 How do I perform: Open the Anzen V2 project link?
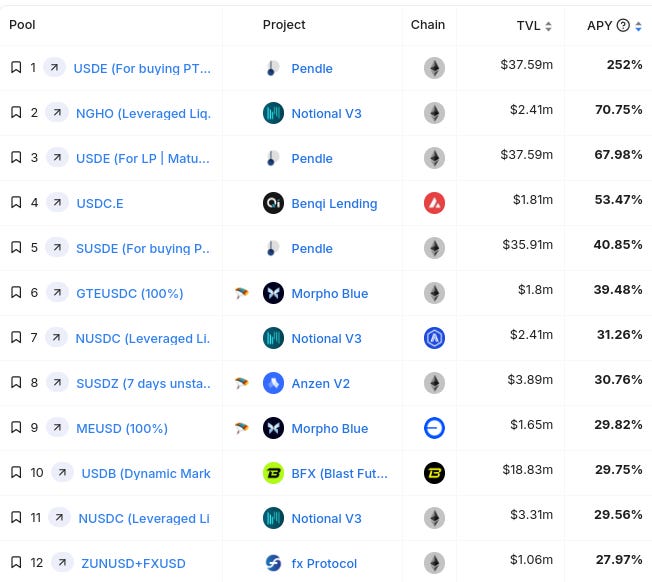tap(321, 383)
